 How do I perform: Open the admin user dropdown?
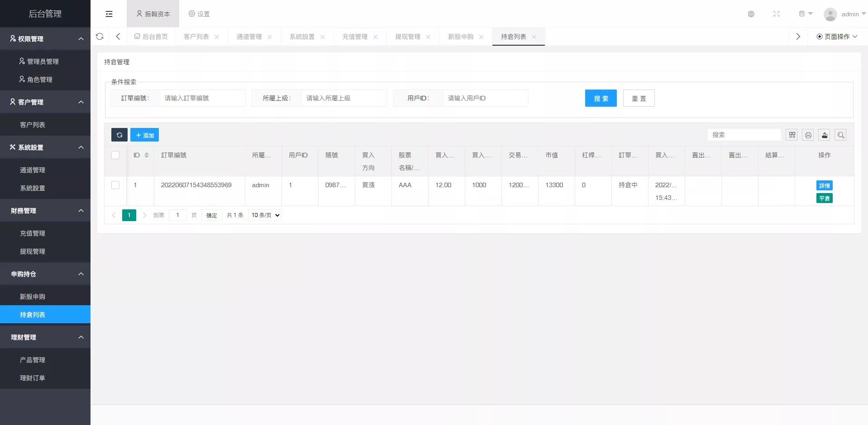coord(854,14)
